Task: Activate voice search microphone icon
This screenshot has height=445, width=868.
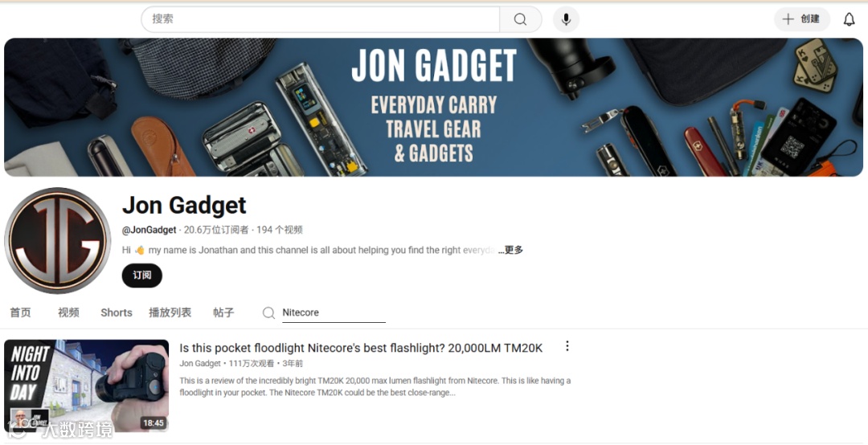Action: (x=566, y=19)
